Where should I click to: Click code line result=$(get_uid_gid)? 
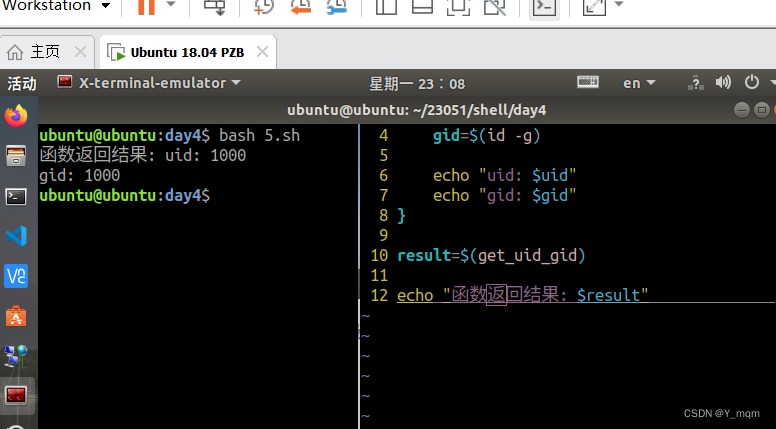coord(491,255)
